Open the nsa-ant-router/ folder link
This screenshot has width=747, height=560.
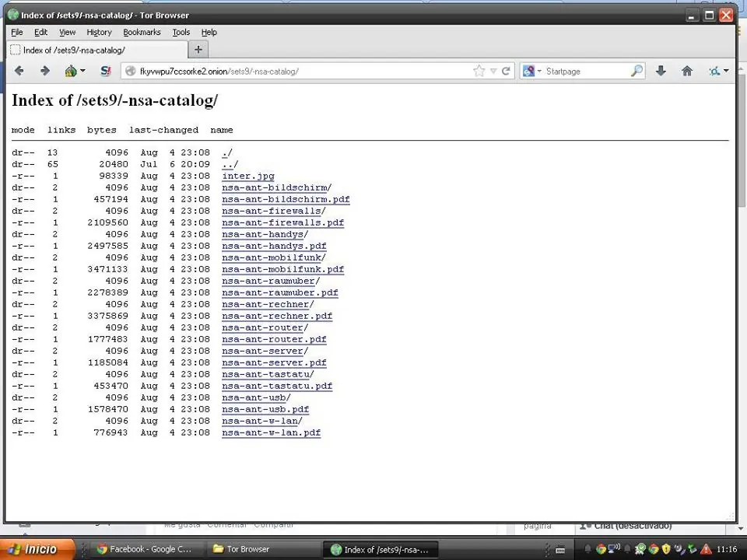(x=265, y=327)
